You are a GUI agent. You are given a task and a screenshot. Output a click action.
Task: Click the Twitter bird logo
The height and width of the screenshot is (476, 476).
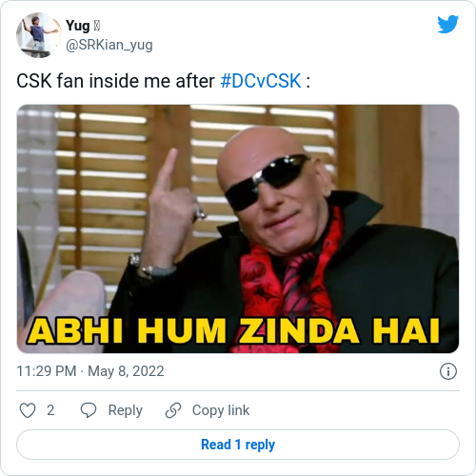(x=447, y=24)
